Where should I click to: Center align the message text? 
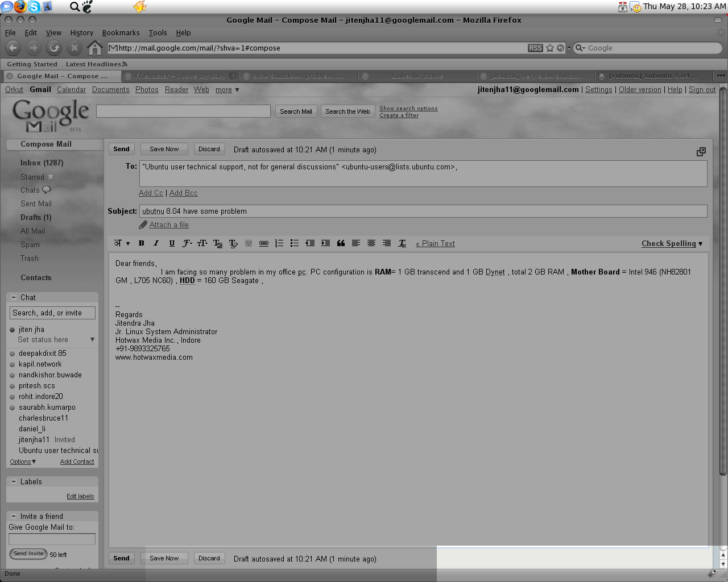coord(371,243)
